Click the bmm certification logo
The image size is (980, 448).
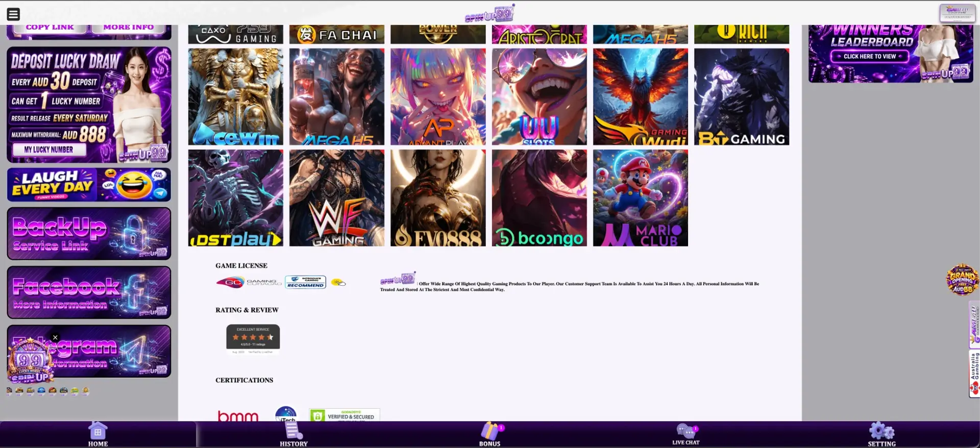point(238,416)
